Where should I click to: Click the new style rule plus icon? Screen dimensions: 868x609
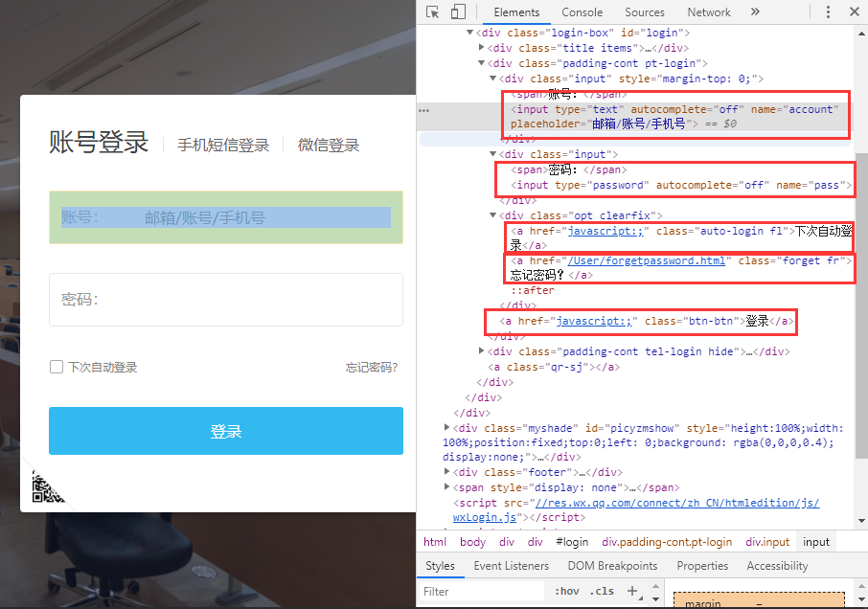(x=631, y=591)
